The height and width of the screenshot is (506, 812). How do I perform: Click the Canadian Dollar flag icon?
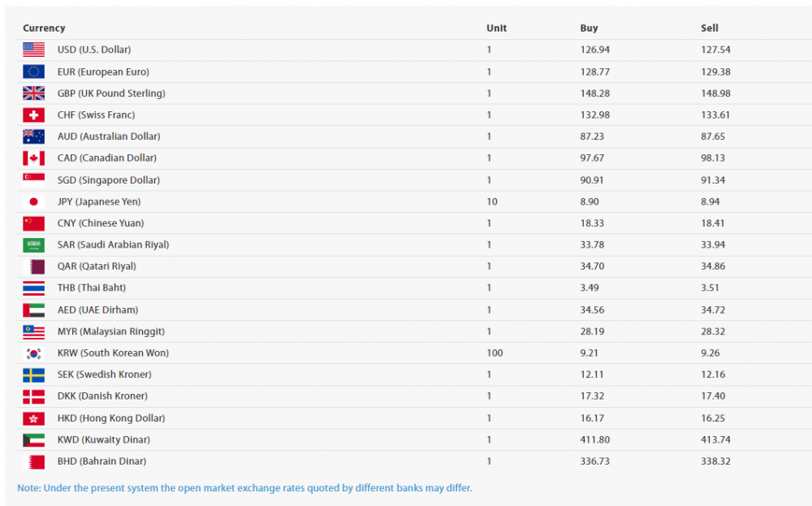coord(33,158)
